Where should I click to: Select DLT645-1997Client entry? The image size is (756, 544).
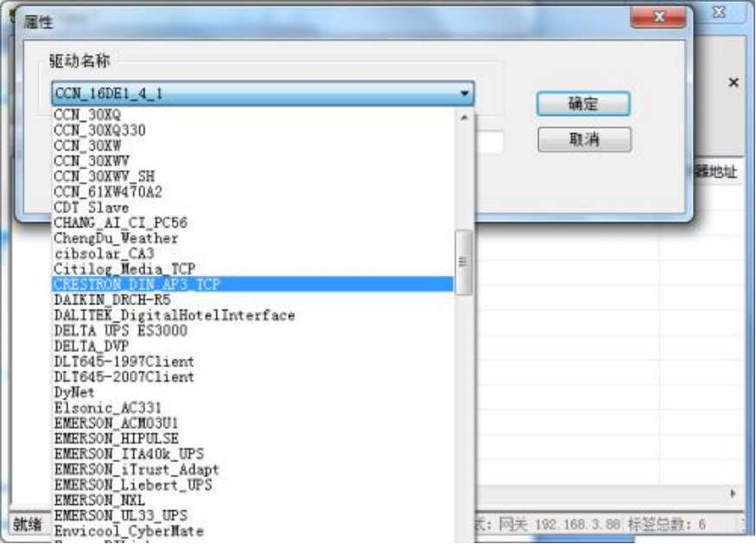pyautogui.click(x=253, y=362)
